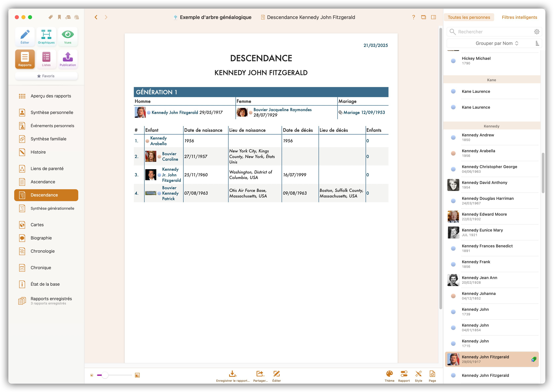Open the Page settings icon
Viewport: 554px width, 392px height.
coord(432,376)
